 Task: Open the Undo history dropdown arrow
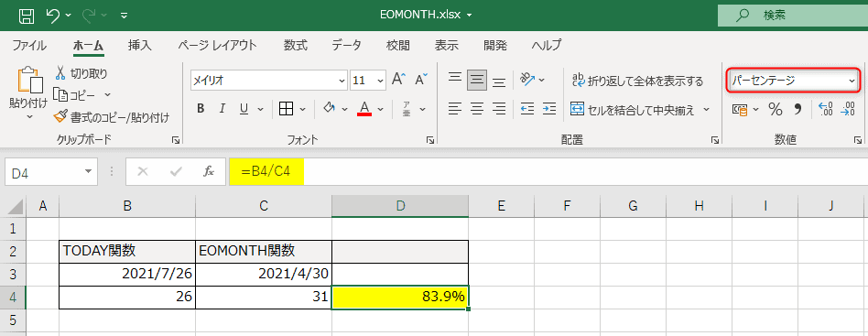(x=68, y=16)
